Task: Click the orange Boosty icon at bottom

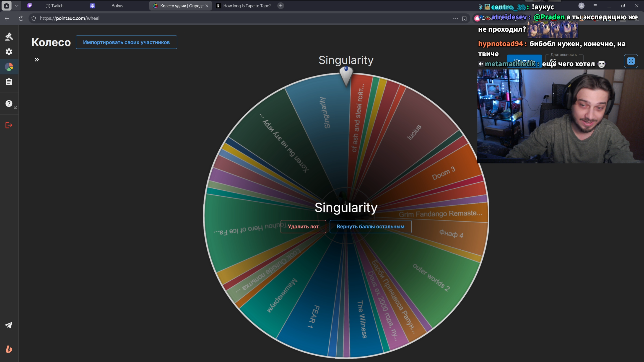Action: click(x=9, y=349)
